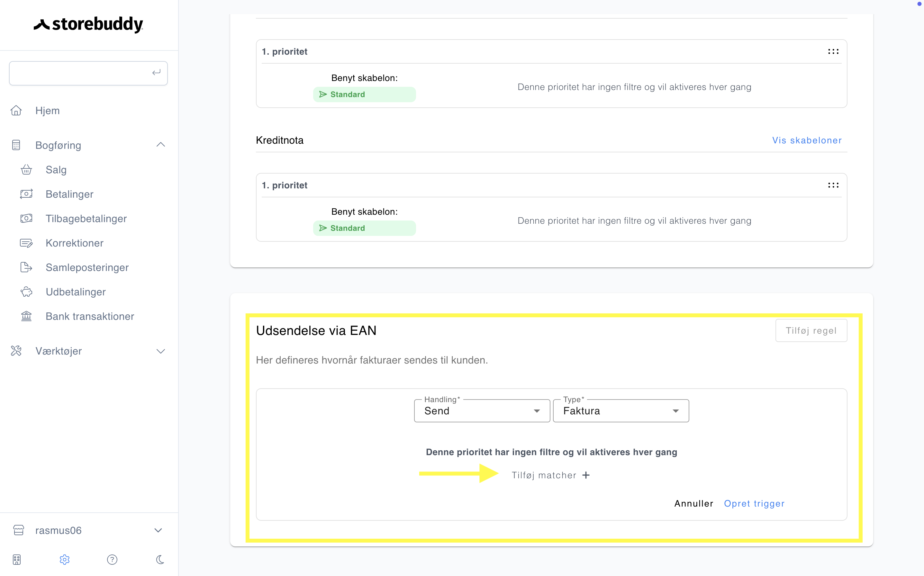Click the plus icon next to Tilføj matcher
Screen dimensions: 924x576
(x=586, y=475)
